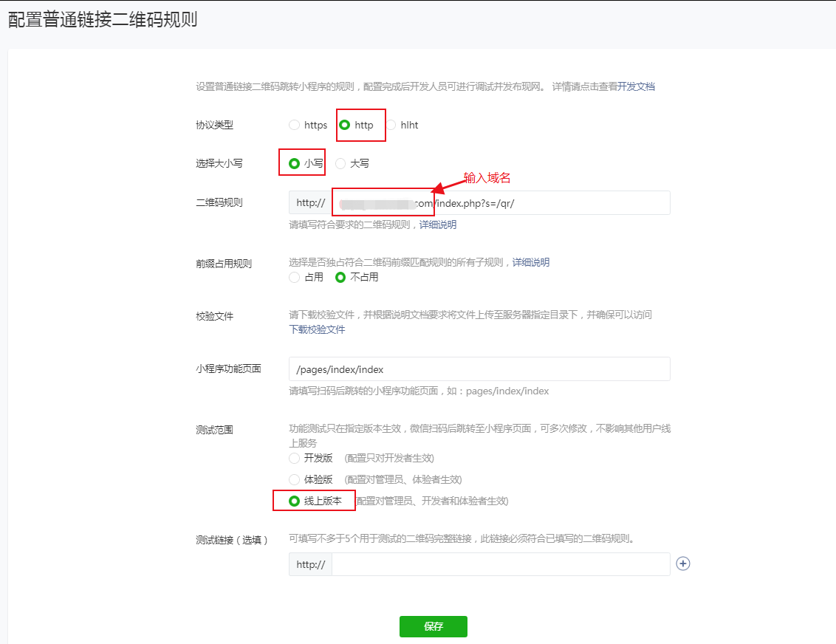Click the 测试链接（选填） label

pyautogui.click(x=232, y=540)
